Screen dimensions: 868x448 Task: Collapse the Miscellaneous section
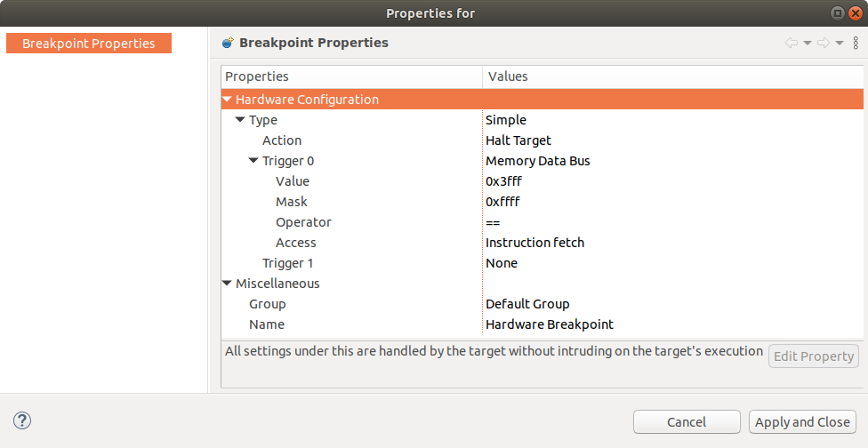228,284
